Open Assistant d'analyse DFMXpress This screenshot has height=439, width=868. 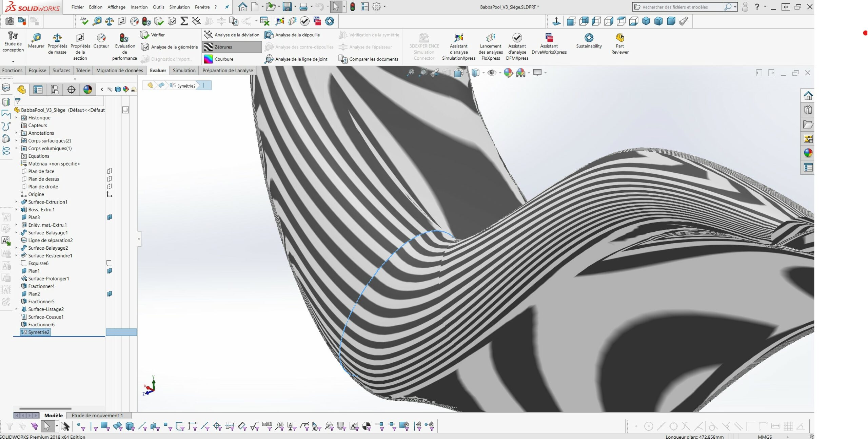pos(517,47)
